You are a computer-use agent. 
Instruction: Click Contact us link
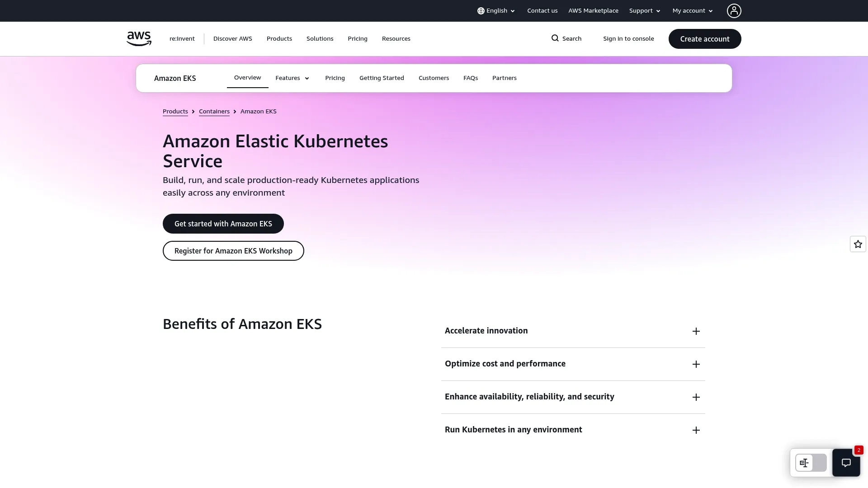542,11
